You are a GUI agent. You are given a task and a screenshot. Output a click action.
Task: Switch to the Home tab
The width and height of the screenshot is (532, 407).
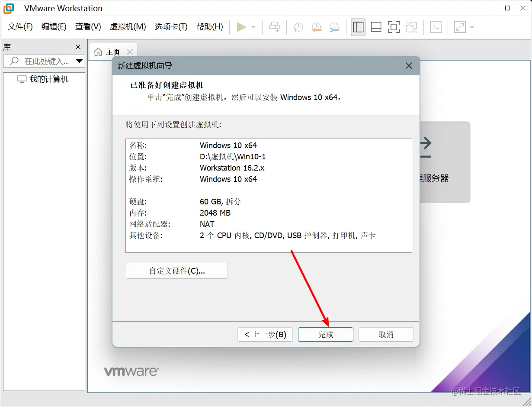pos(112,52)
